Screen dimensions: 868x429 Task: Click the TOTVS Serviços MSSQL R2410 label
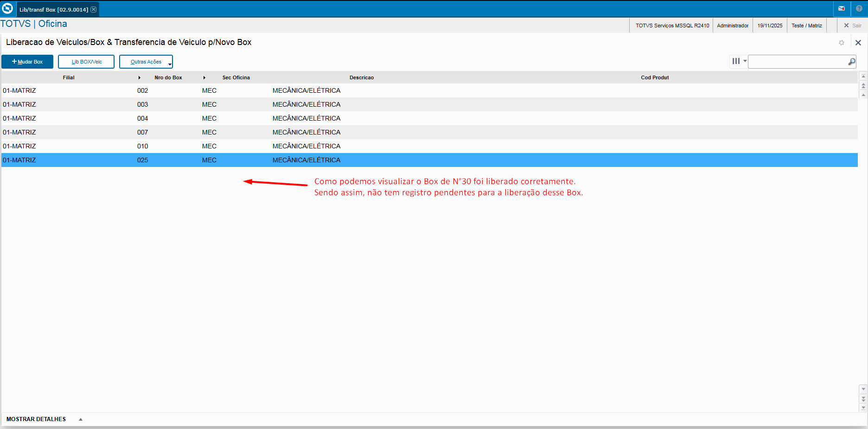[672, 26]
